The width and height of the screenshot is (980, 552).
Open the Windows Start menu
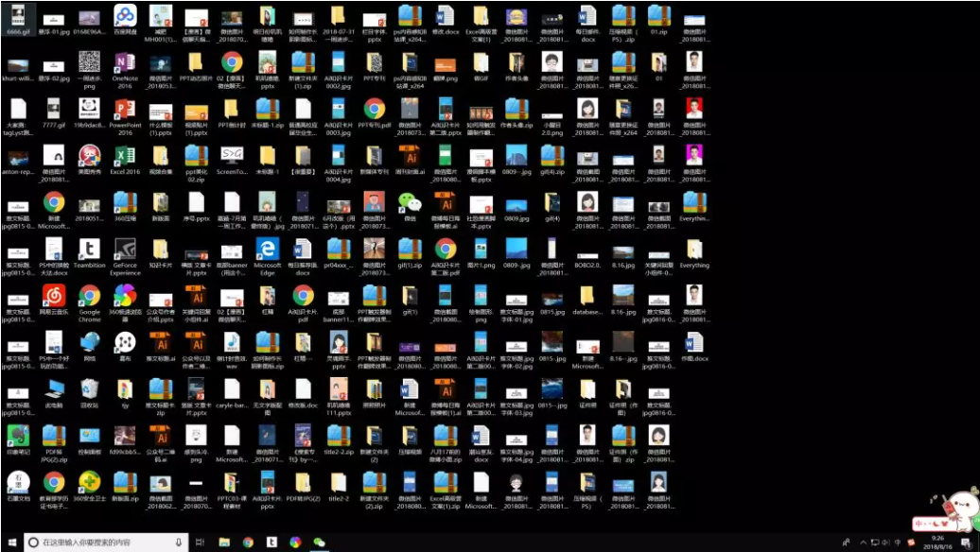[x=10, y=543]
